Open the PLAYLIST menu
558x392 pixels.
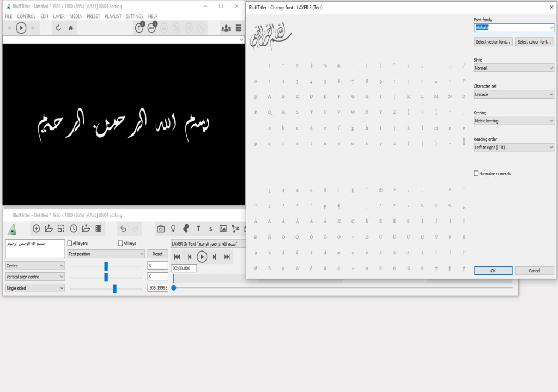(113, 16)
